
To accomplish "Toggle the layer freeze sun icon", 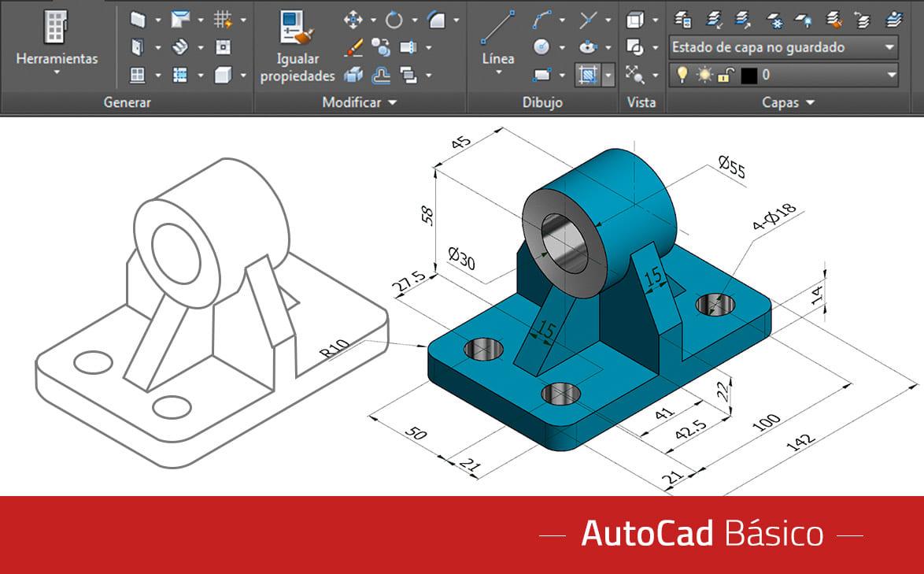I will 704,75.
